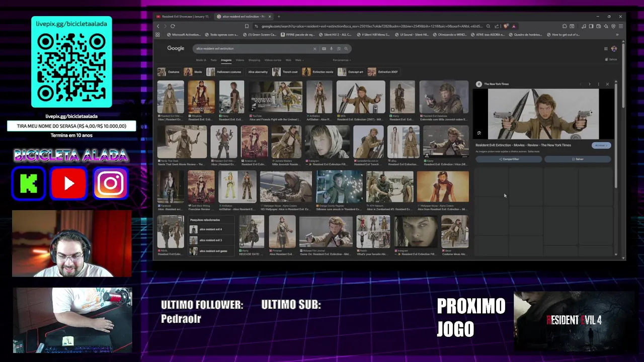This screenshot has height=362, width=644.
Task: Open Microsoft Activation bookmark
Action: coord(183,35)
